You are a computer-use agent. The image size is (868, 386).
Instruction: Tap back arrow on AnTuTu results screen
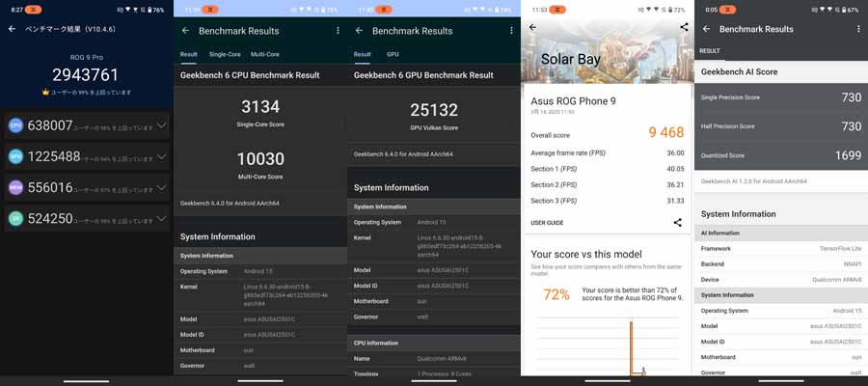click(13, 29)
